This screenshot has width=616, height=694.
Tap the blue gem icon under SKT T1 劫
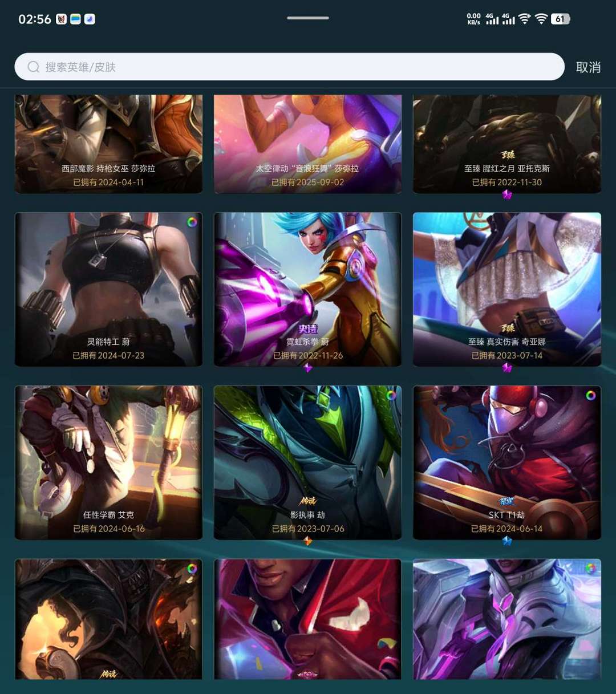pos(507,541)
